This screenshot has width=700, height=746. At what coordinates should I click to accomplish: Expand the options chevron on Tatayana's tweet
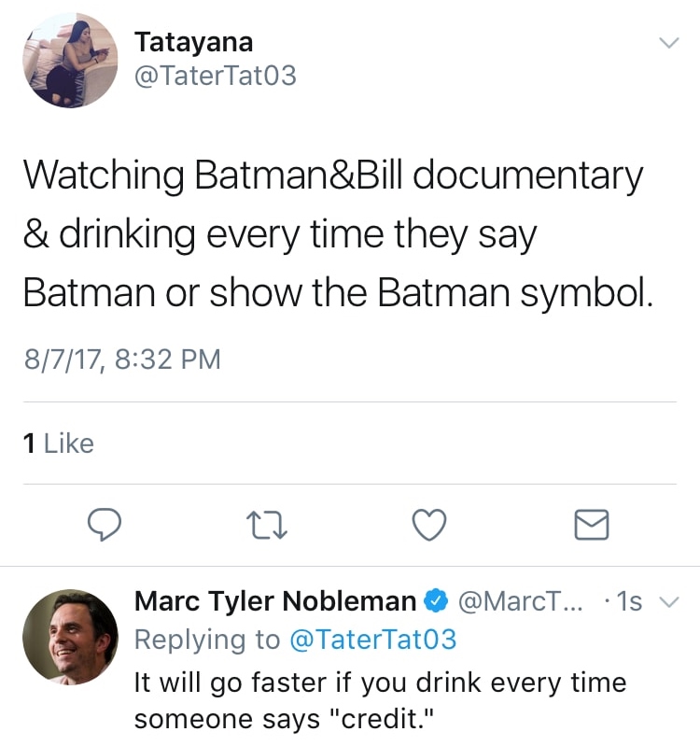(668, 43)
